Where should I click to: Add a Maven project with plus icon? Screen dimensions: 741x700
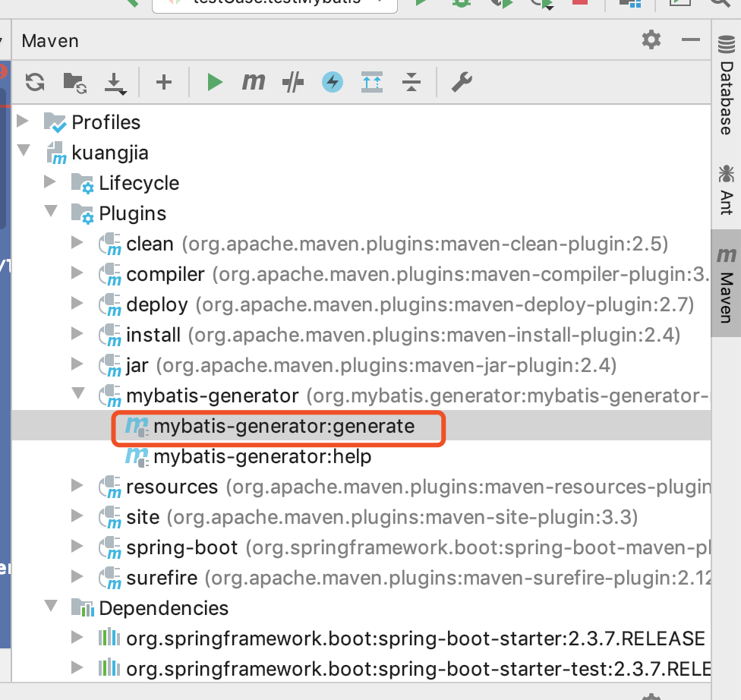pos(164,82)
